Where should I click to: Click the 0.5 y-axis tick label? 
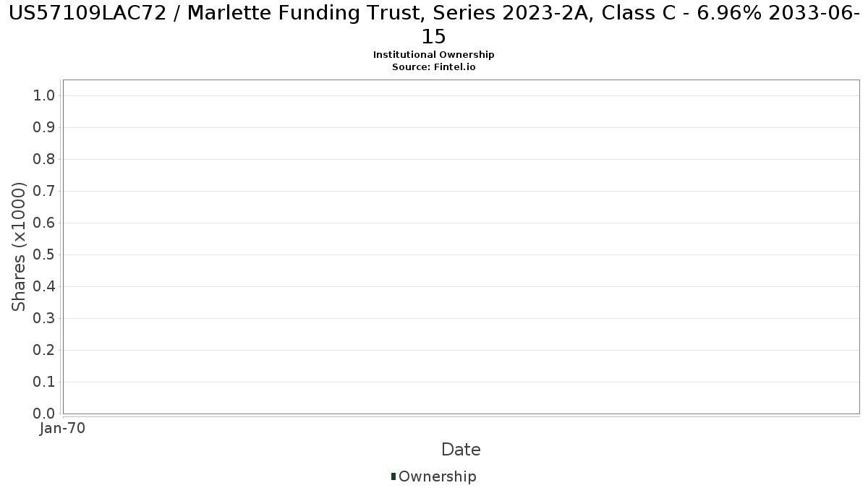(45, 254)
